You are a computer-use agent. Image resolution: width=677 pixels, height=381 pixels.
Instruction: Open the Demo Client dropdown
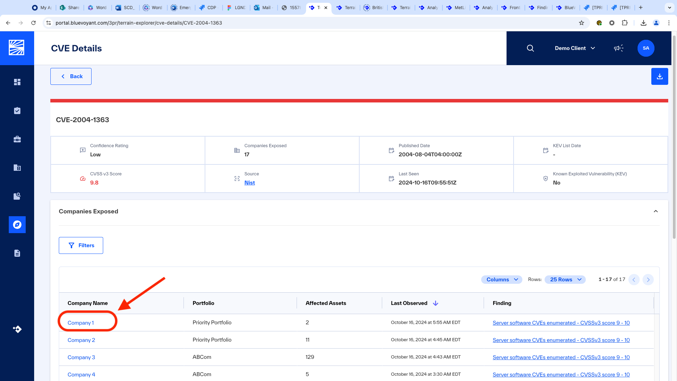pos(575,48)
